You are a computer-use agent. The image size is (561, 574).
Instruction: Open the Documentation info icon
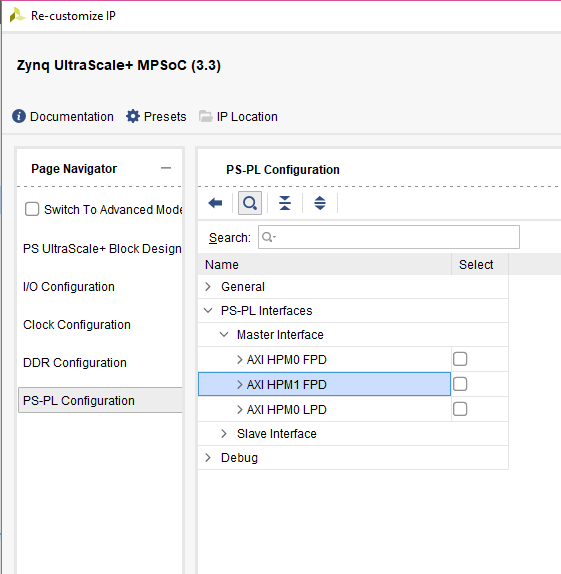pyautogui.click(x=19, y=116)
